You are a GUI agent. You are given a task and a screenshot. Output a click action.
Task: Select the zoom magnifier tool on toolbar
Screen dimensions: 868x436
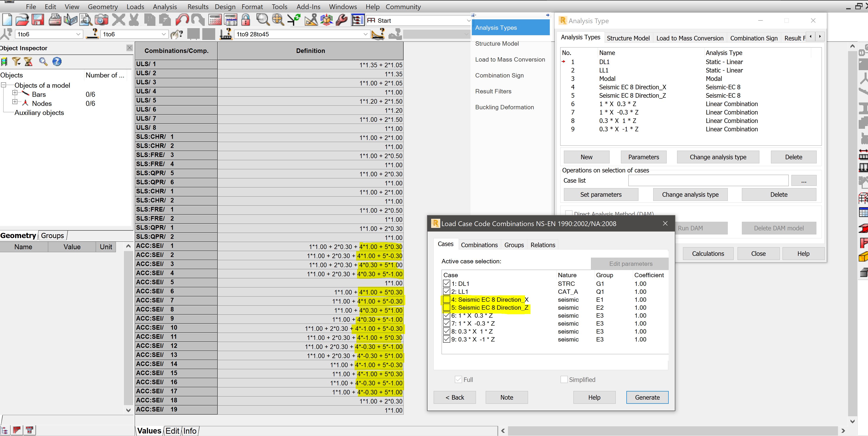[263, 20]
